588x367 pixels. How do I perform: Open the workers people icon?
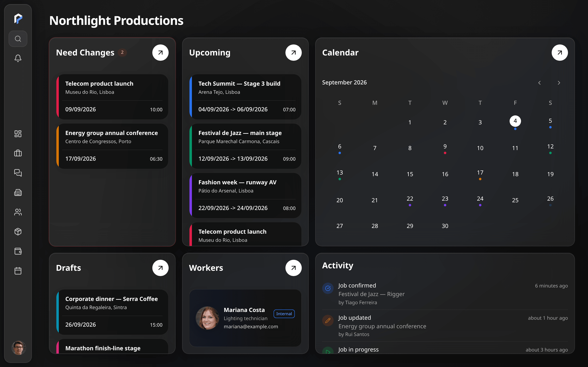18,212
